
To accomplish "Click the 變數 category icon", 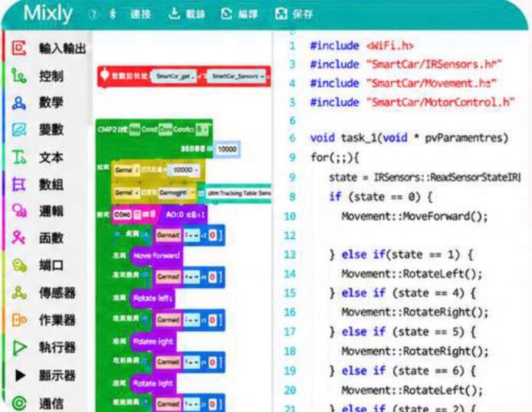I will pos(19,129).
